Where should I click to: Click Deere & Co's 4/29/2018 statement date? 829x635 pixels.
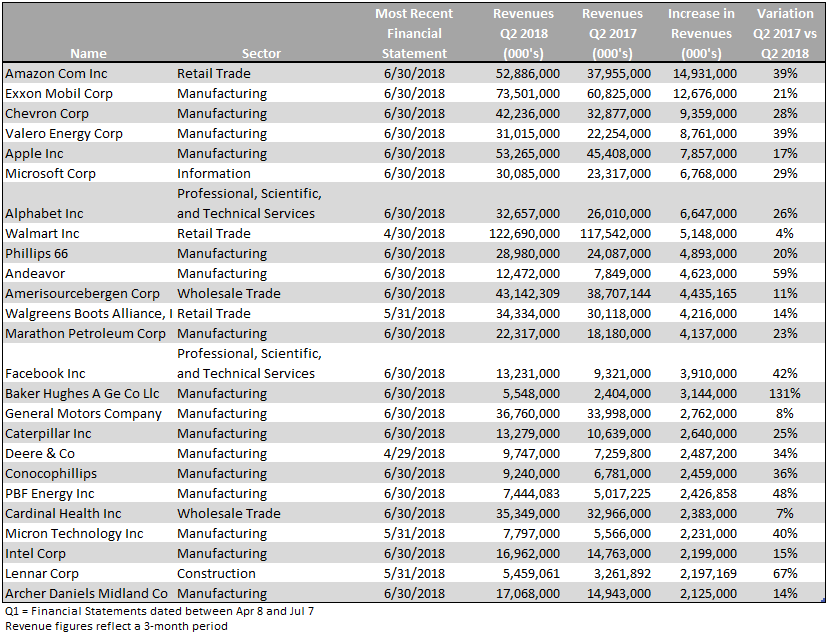[x=414, y=454]
